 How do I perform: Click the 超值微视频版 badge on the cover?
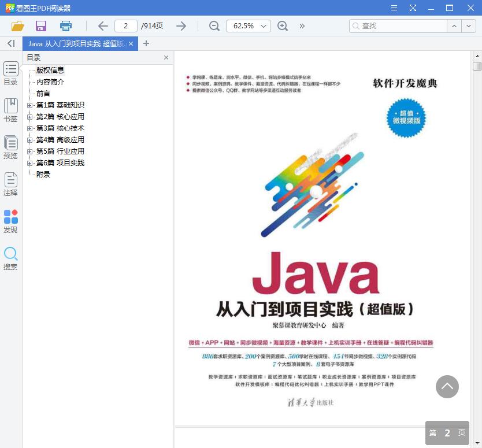coord(406,117)
